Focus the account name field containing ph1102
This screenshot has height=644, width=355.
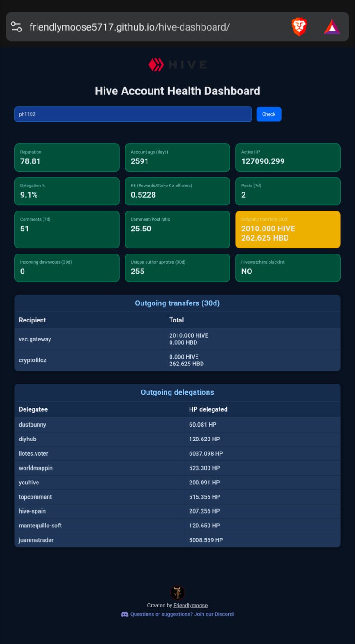(x=133, y=114)
